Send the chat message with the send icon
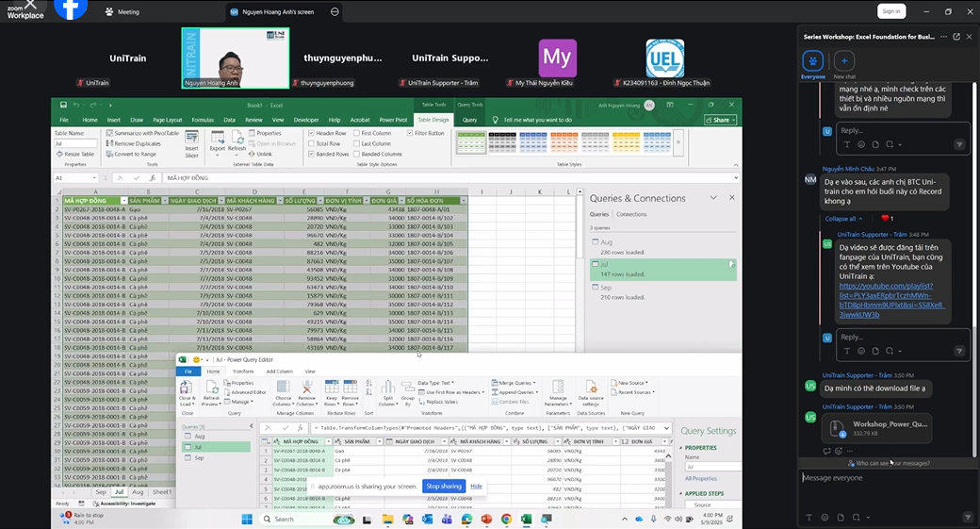Viewport: 980px width, 529px height. pos(968,518)
